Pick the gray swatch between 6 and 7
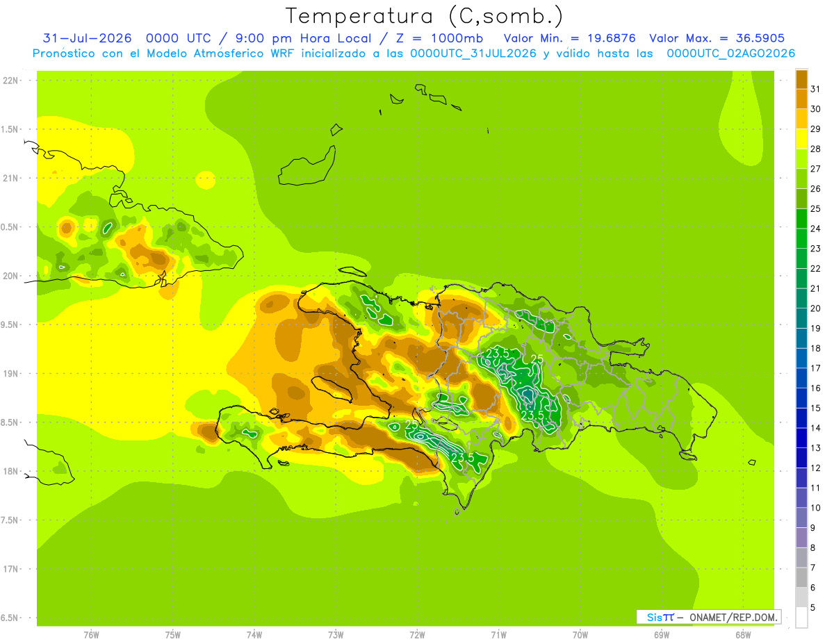This screenshot has height=644, width=834. [801, 578]
